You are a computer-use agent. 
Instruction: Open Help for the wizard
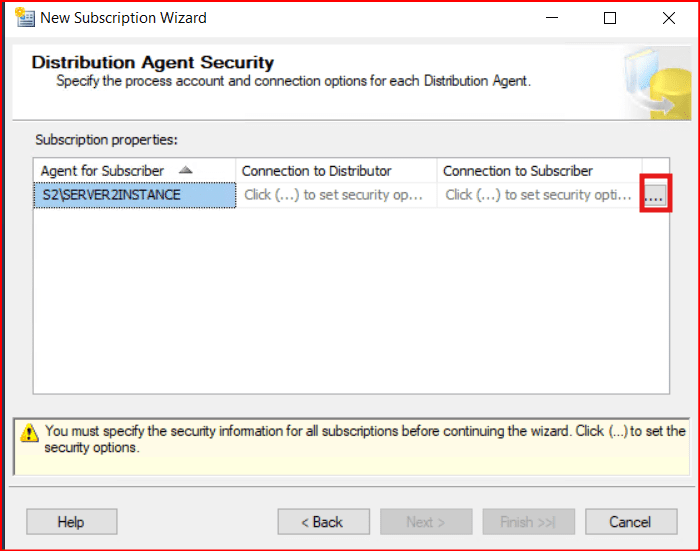tap(71, 521)
